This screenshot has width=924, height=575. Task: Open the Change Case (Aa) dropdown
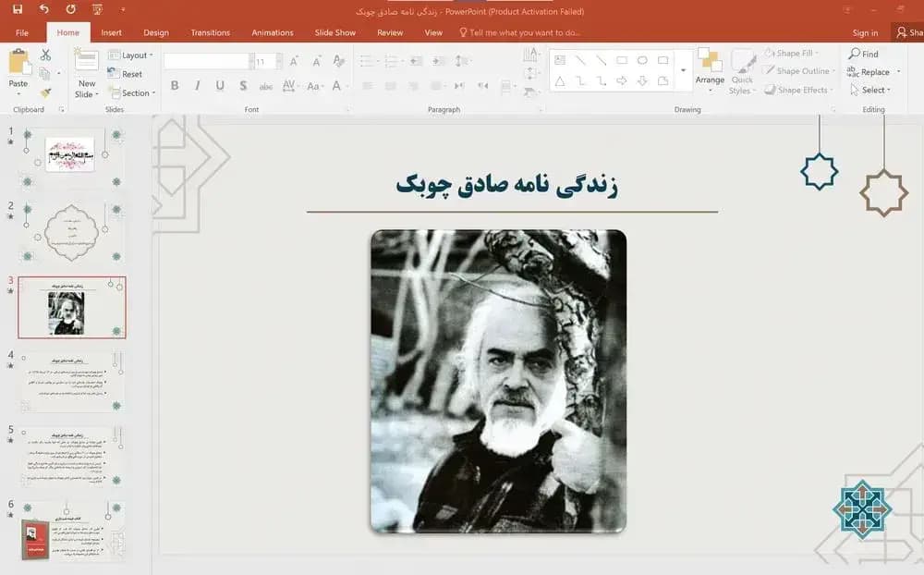(x=314, y=86)
